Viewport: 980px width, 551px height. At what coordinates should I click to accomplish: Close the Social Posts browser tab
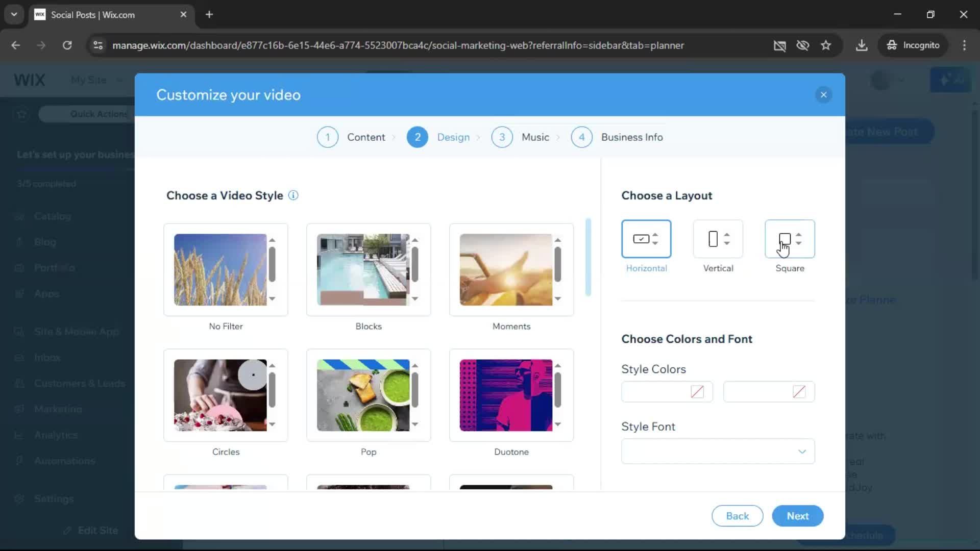point(183,14)
